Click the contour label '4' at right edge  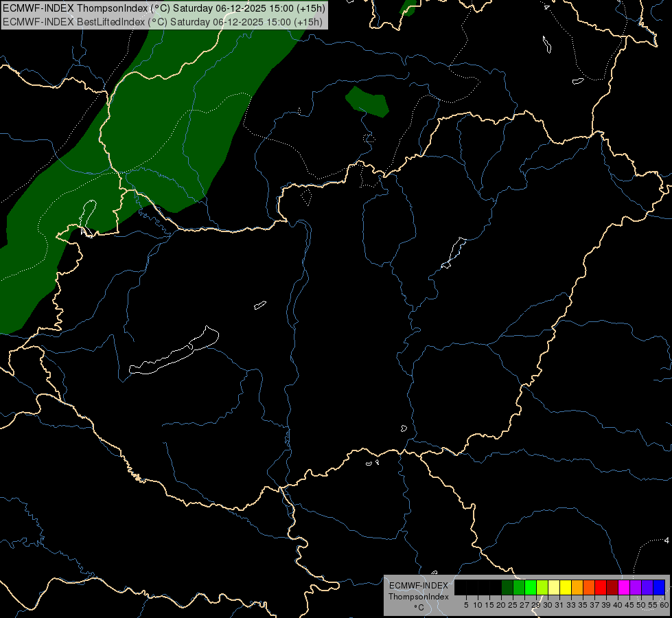667,540
